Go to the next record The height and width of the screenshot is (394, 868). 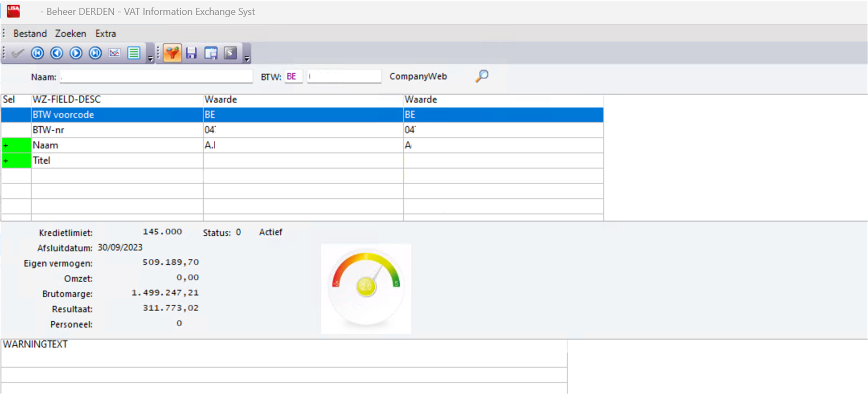pyautogui.click(x=76, y=53)
